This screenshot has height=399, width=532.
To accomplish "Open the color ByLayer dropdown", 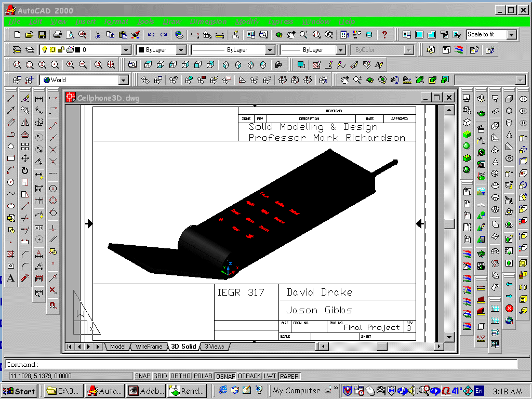I will [x=181, y=50].
